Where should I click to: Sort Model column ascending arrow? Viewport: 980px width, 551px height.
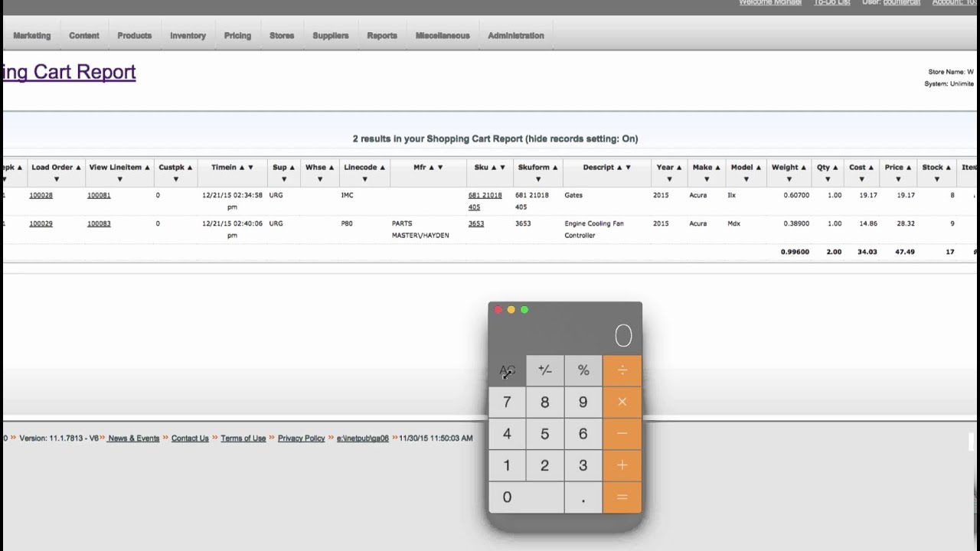pyautogui.click(x=759, y=168)
